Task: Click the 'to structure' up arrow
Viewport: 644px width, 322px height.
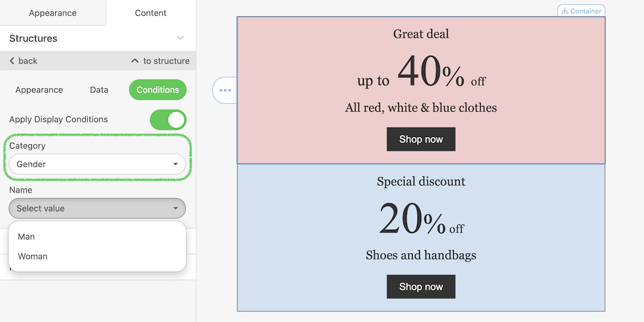Action: (x=135, y=61)
